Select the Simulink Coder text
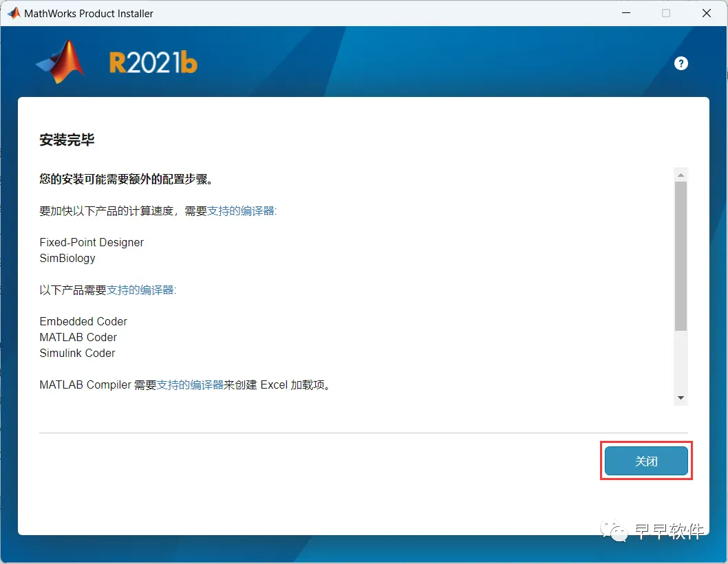This screenshot has width=728, height=564. click(77, 353)
